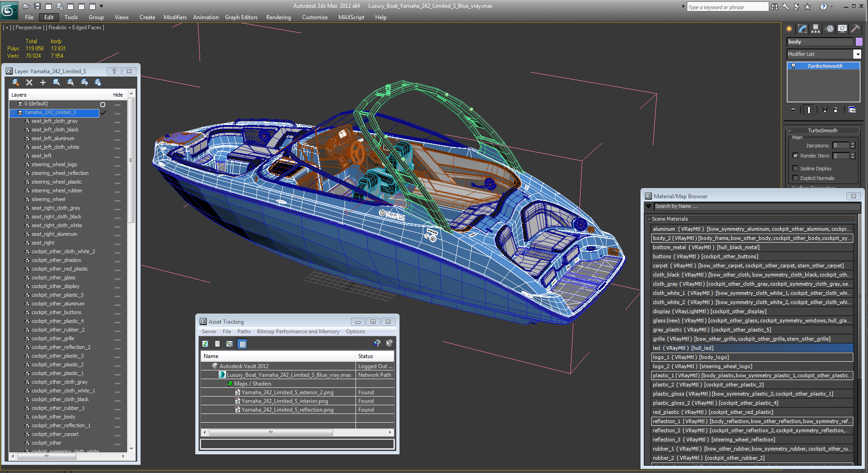The width and height of the screenshot is (868, 473).
Task: Enable Explicit Normals checkbox
Action: (x=795, y=178)
